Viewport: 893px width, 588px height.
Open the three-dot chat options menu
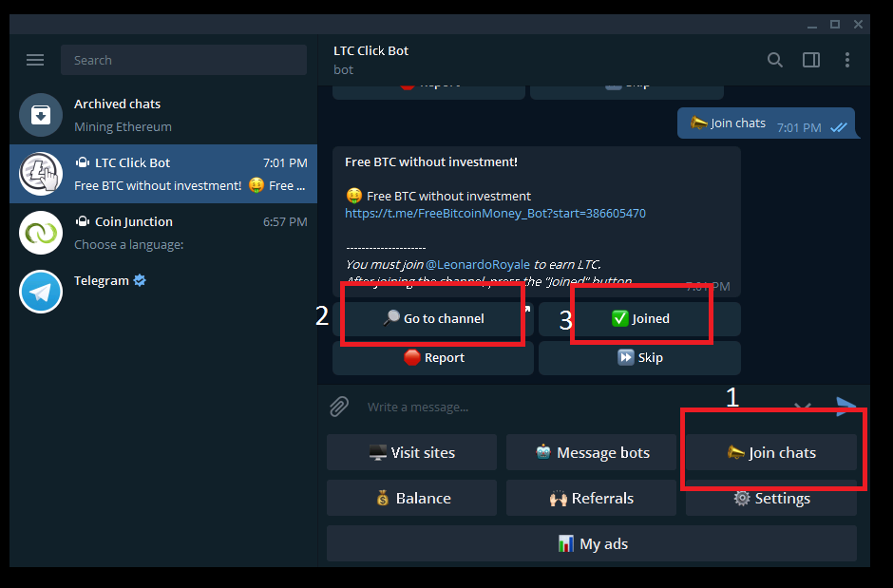coord(847,60)
